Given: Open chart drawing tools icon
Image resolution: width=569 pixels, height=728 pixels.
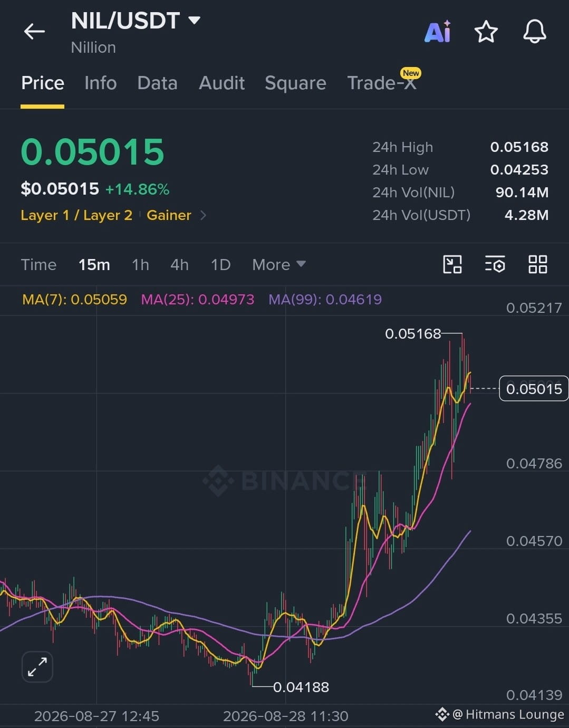Looking at the screenshot, I should (x=452, y=264).
